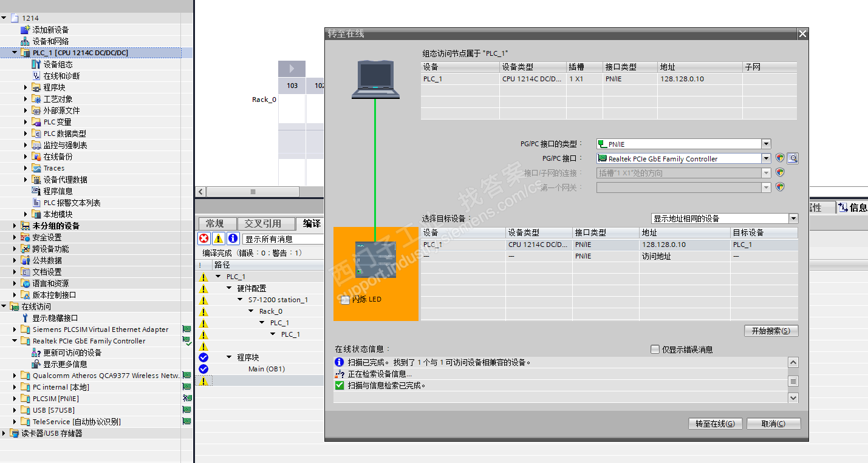Screen dimensions: 868x463
Task: Open 在线和诊断 using its diagnostics icon
Action: coord(36,76)
